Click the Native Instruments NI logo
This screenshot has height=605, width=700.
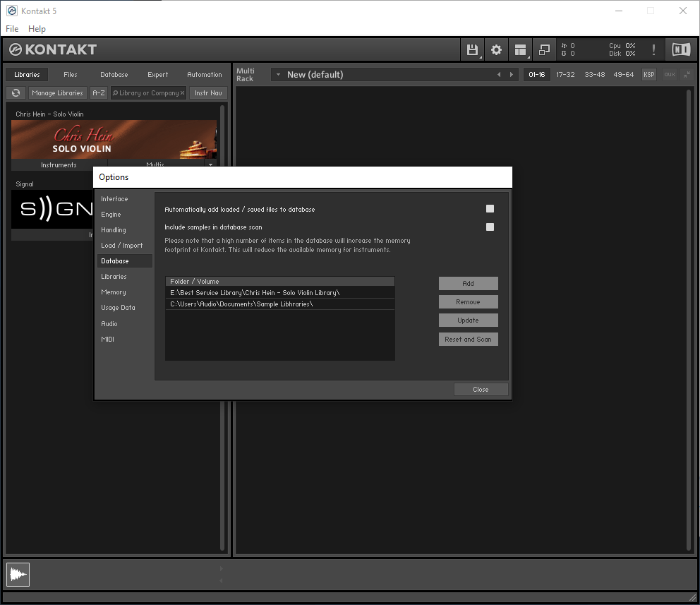pyautogui.click(x=680, y=49)
